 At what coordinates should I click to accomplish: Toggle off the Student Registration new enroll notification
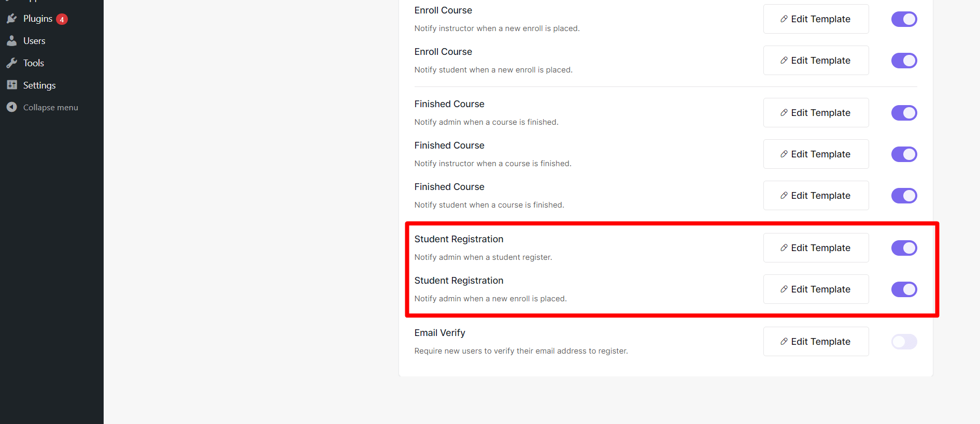click(904, 289)
